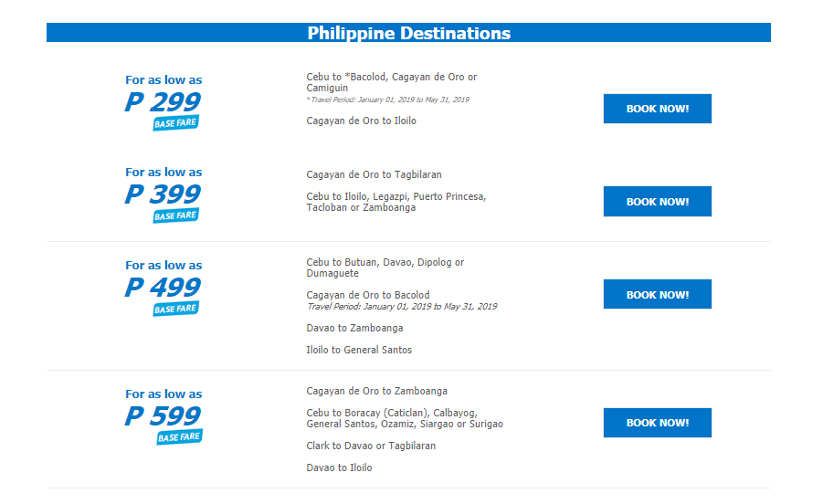Screen dimensions: 823x504
Task: Click BASE FARE badge under P 299
Action: 175,123
